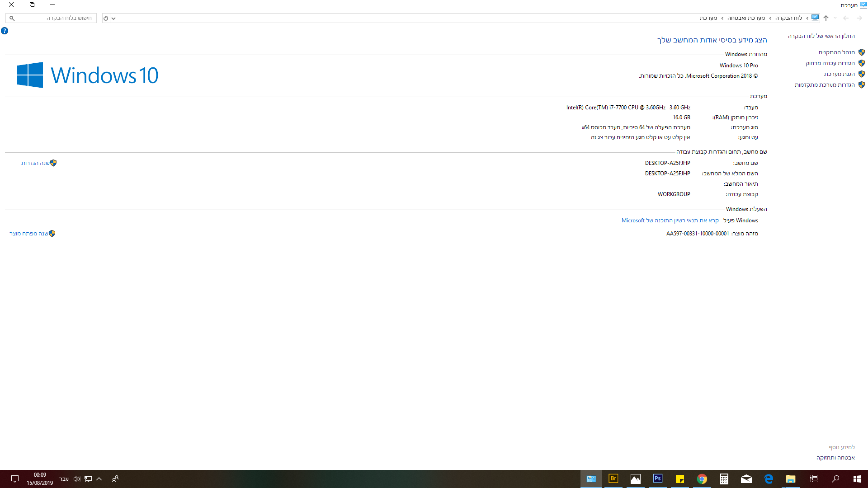
Task: Open Security and Maintenance (אבטחה ותחזוקה) link
Action: (x=835, y=458)
